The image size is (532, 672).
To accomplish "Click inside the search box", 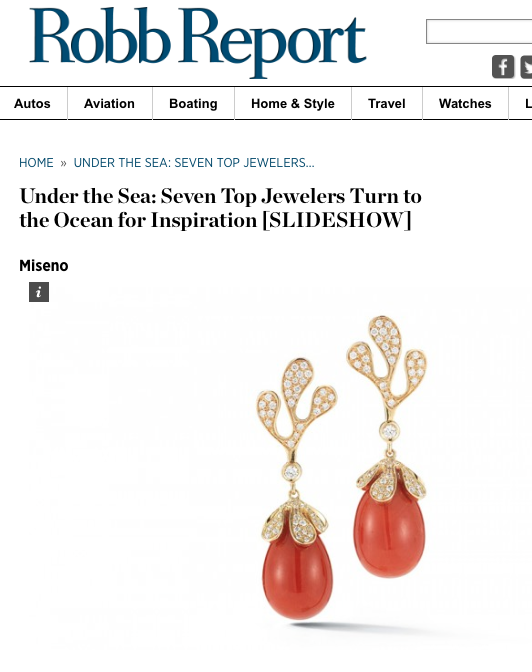I will [479, 31].
